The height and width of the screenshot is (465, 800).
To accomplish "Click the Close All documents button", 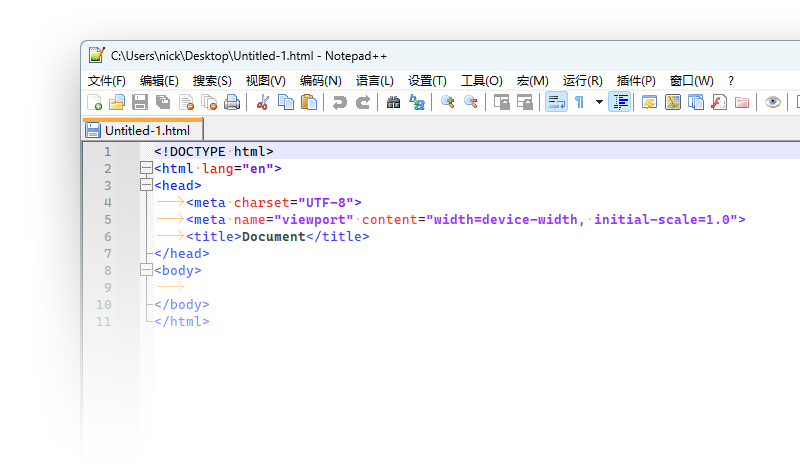I will pyautogui.click(x=209, y=102).
